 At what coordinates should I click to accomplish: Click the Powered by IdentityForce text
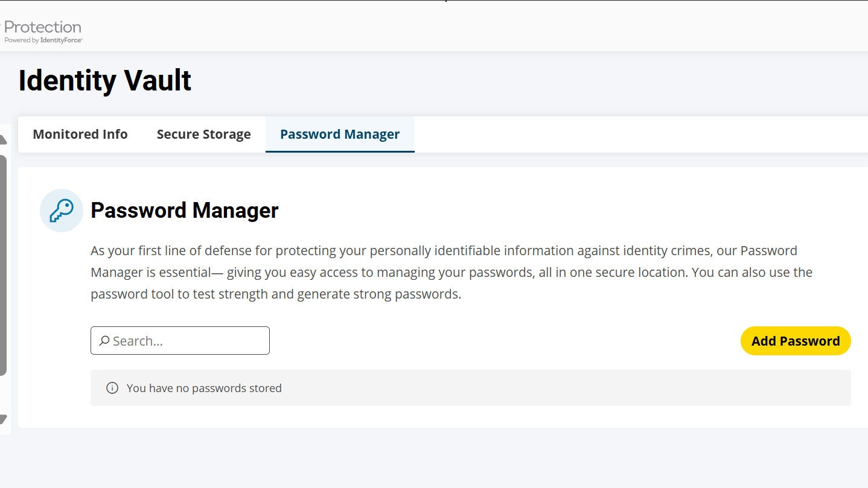coord(43,40)
